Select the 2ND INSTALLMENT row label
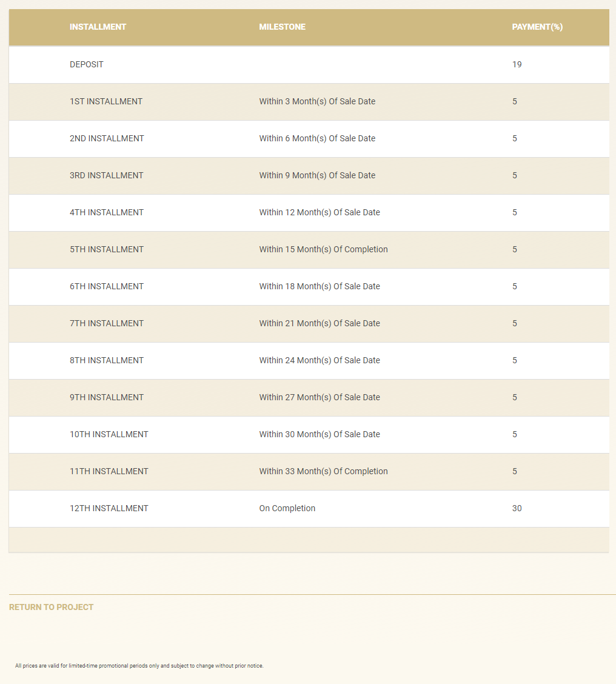 [x=107, y=138]
